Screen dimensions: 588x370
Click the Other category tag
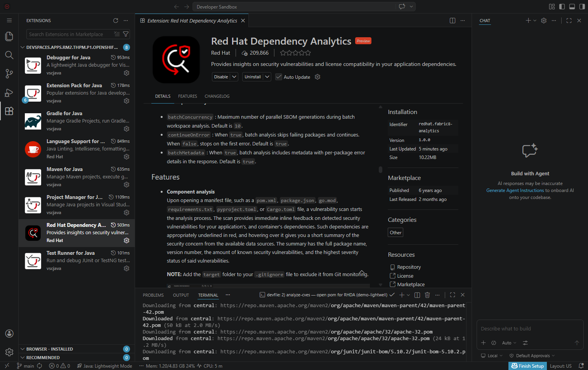tap(395, 232)
